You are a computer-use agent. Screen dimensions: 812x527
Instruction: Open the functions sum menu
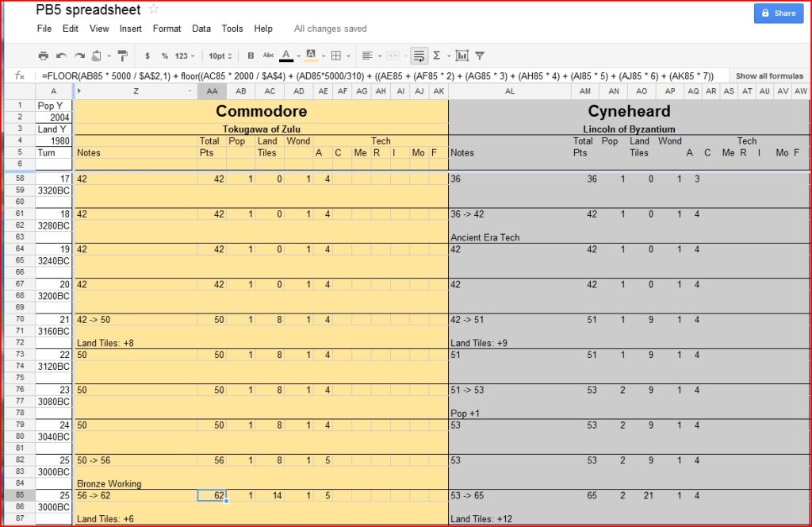click(x=438, y=56)
